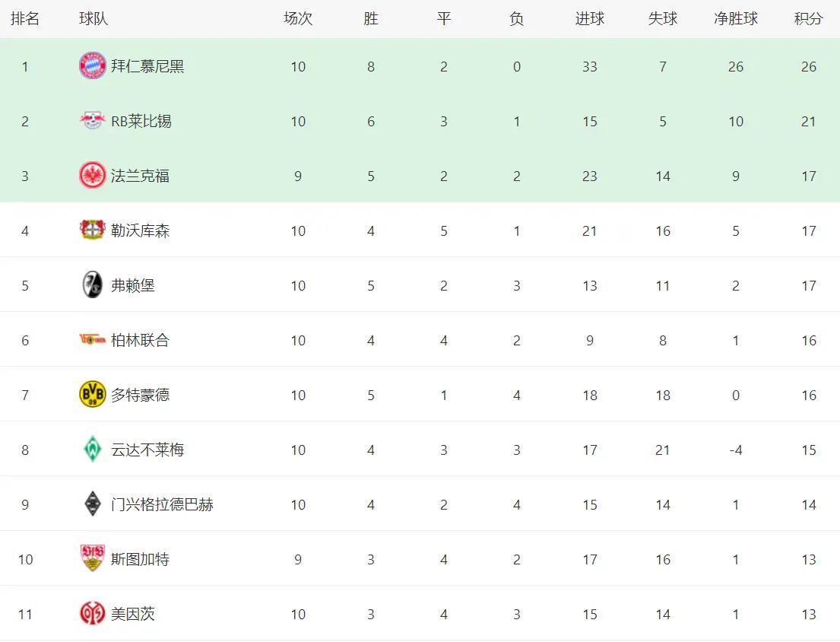Screen dimensions: 840x642
Task: Select the 排名 column header
Action: 24,19
